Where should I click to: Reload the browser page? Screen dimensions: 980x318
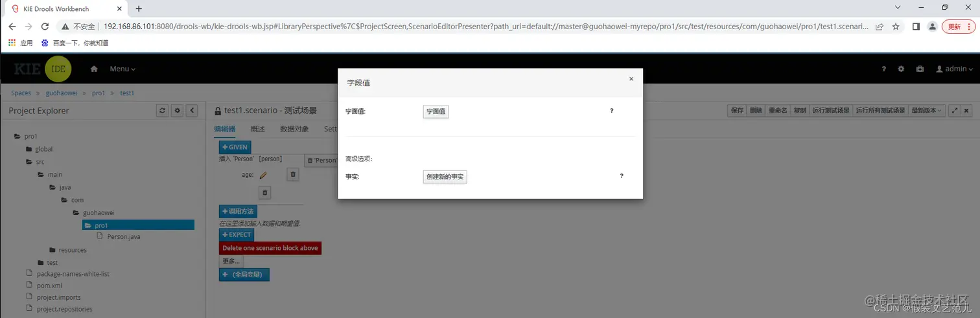click(x=45, y=27)
